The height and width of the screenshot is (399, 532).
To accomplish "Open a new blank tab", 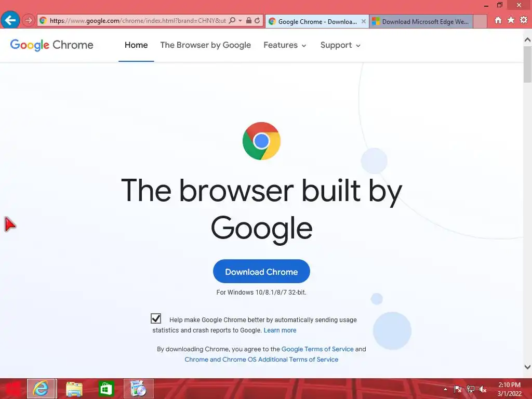I will [x=480, y=22].
